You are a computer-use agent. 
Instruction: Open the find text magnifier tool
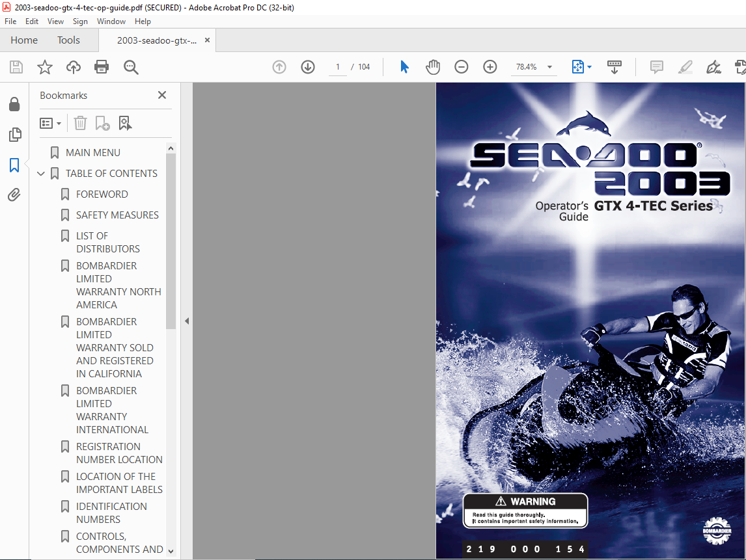pyautogui.click(x=131, y=67)
